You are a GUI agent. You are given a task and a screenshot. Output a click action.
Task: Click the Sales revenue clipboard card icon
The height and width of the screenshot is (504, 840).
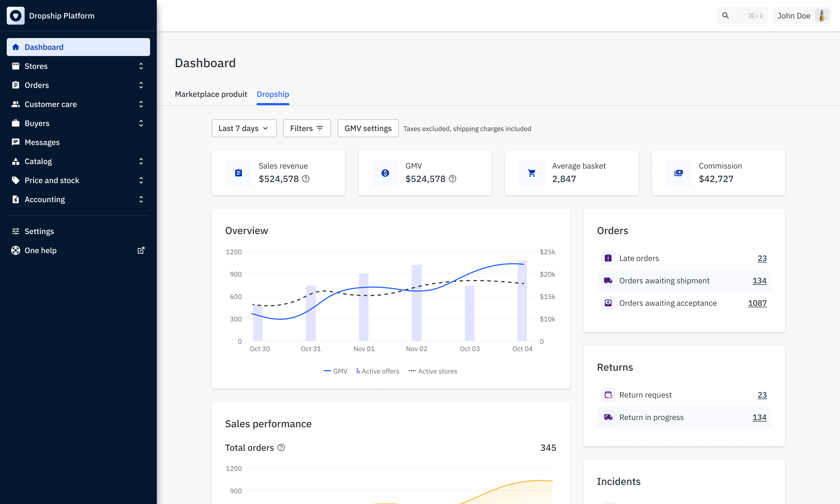239,173
